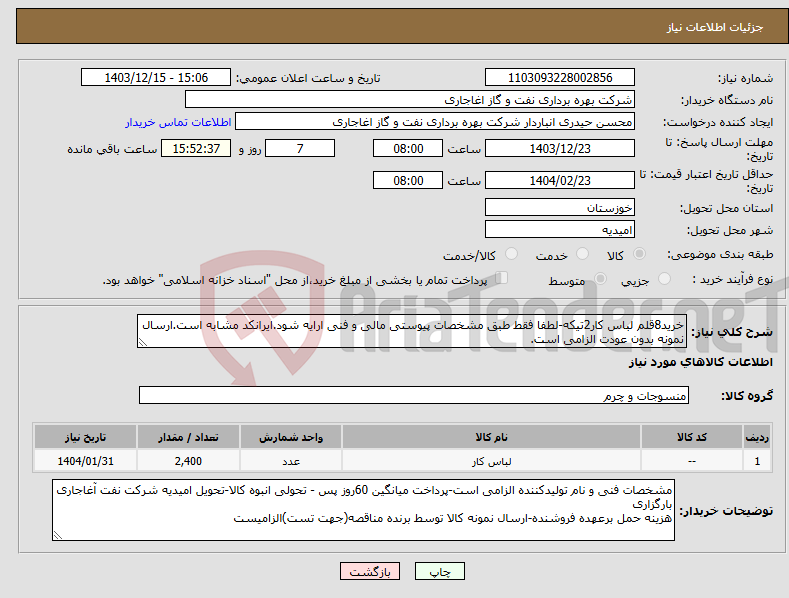
Task: Click the buyer organization name field
Action: pos(410,100)
